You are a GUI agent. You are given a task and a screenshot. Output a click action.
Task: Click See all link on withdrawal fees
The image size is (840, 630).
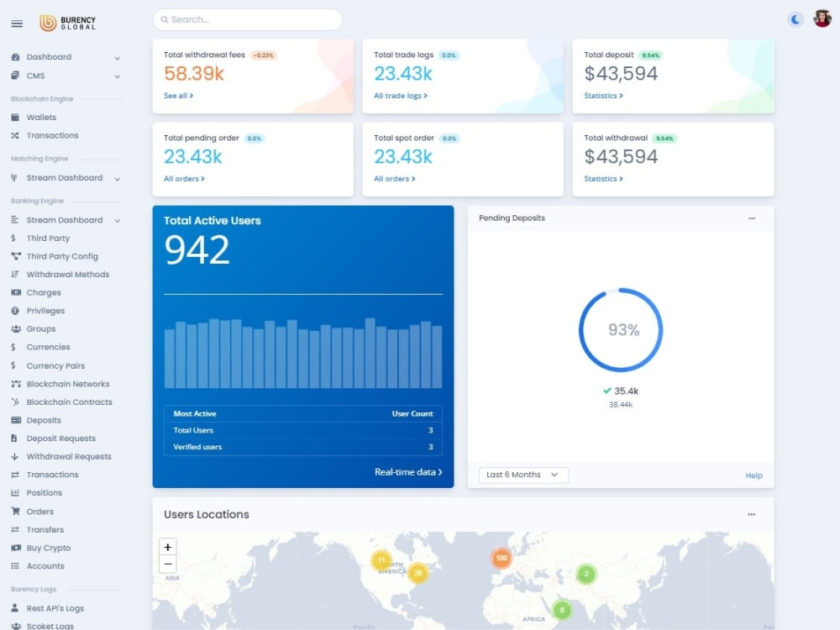pos(178,96)
